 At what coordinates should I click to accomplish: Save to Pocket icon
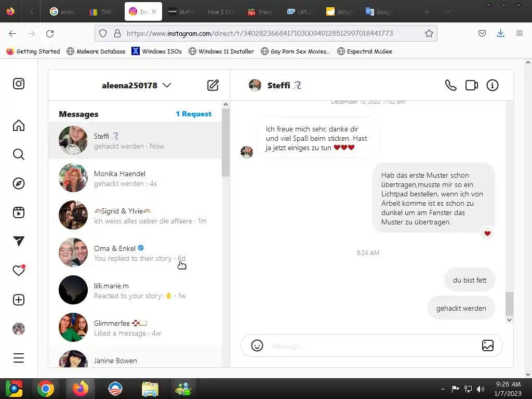pyautogui.click(x=482, y=33)
